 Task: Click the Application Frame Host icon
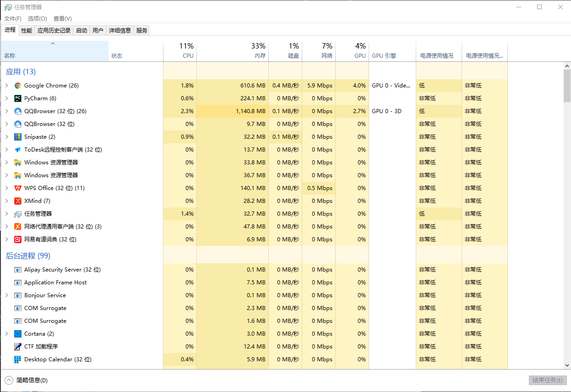click(18, 283)
